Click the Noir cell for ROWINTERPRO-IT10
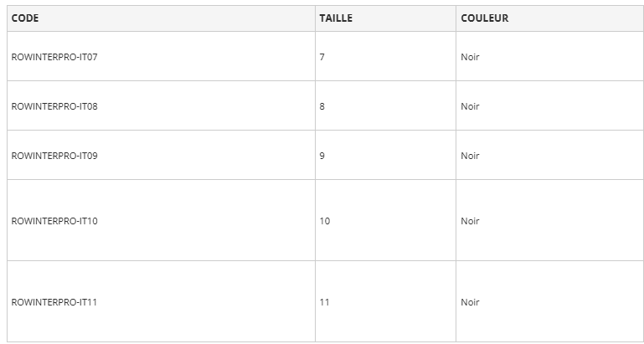This screenshot has height=344, width=644. (x=470, y=221)
